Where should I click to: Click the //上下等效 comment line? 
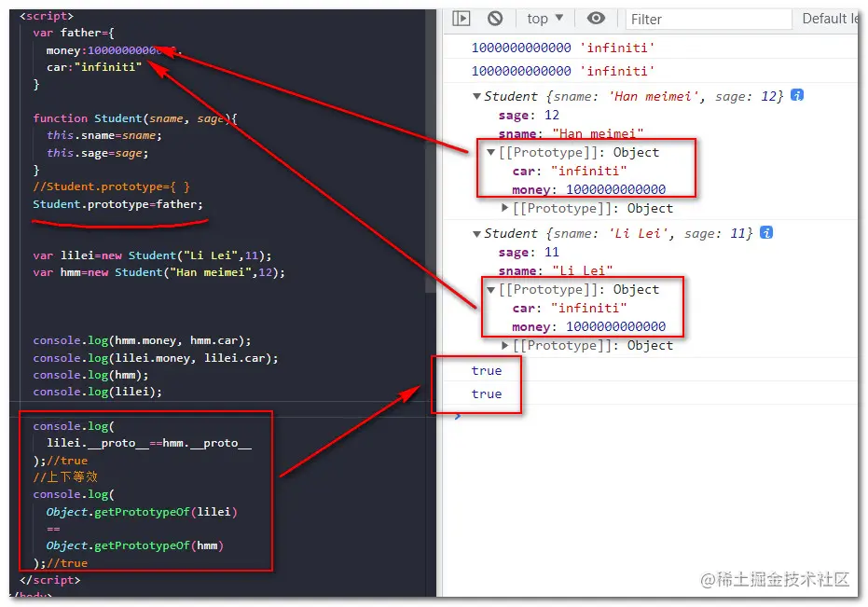point(65,476)
